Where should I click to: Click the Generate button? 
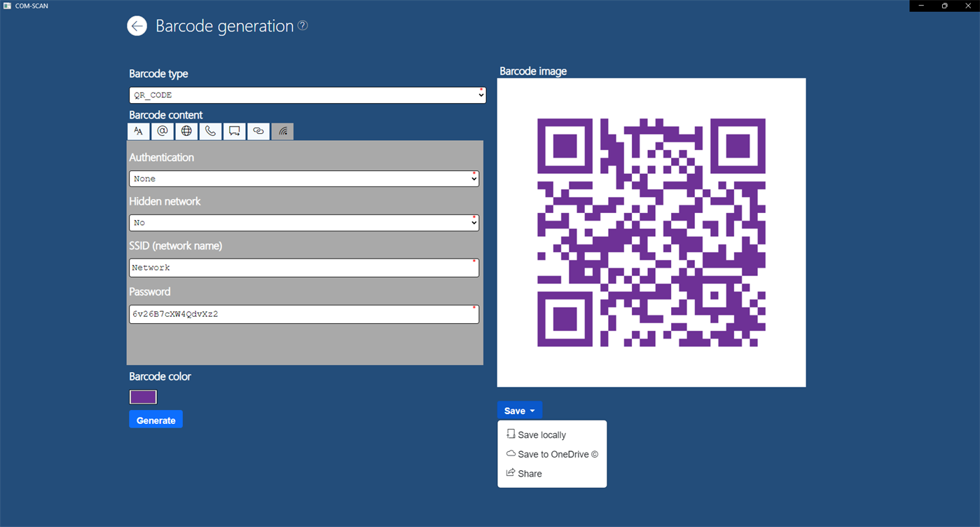coord(156,420)
